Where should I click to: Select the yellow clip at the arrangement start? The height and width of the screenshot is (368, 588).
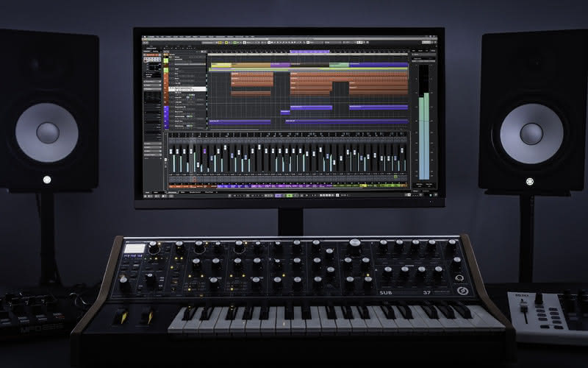tap(221, 65)
